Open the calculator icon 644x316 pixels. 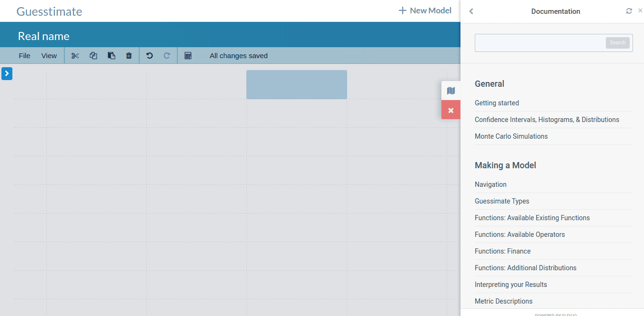188,56
